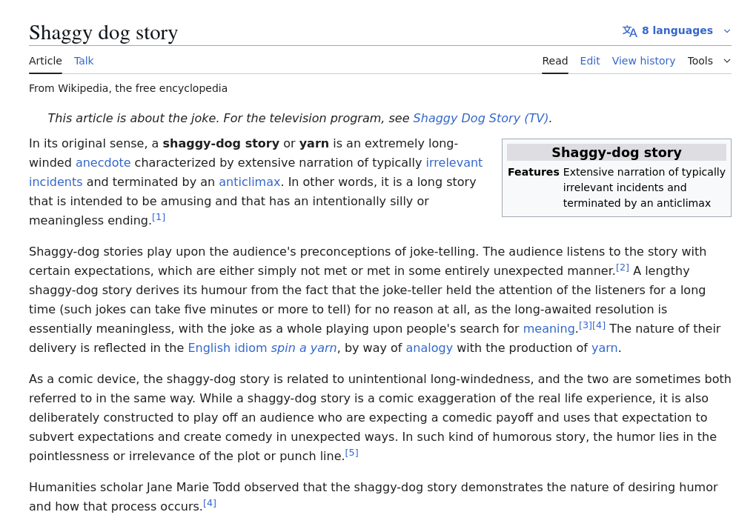Open citation [4] after meaning
The image size is (756, 532).
pos(598,325)
